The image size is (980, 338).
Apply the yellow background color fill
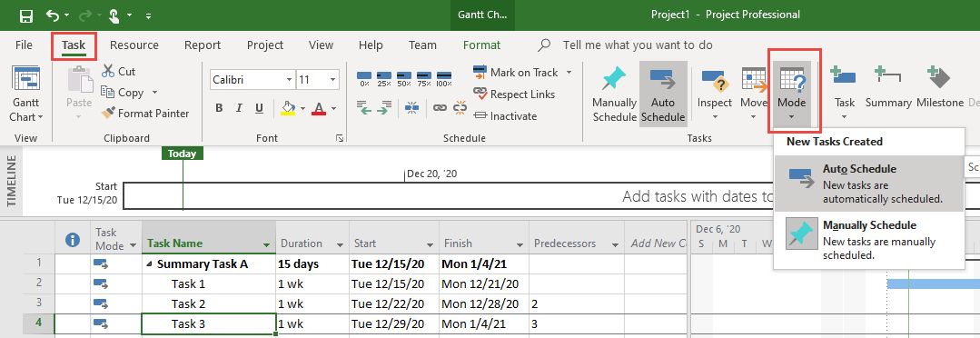(x=288, y=108)
